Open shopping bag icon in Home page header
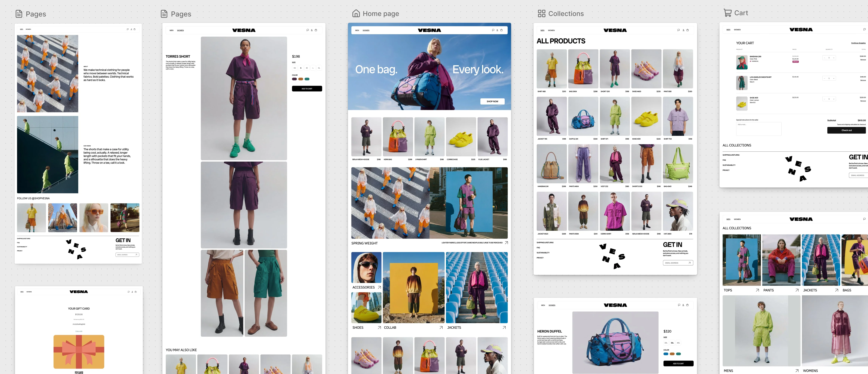868x374 pixels. (x=501, y=30)
